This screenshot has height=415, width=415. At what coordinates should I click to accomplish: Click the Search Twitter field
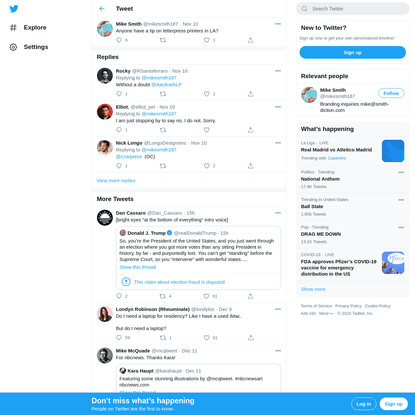point(353,9)
